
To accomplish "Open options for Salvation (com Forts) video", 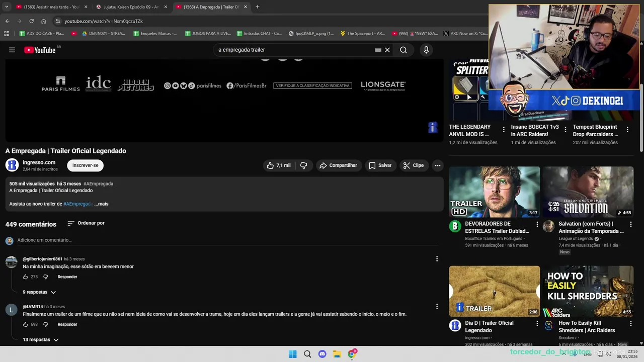I will pos(630,224).
